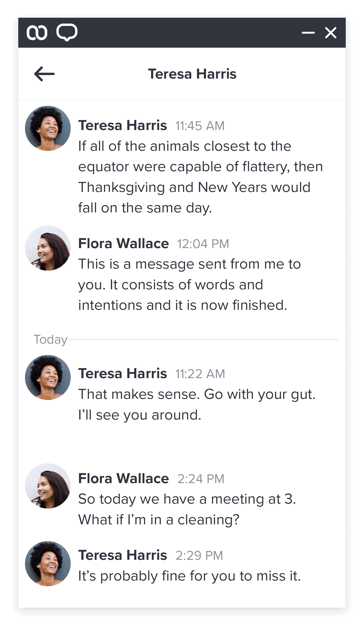Click Flora Wallace avatar at 12:04 PM message
Screen dimensions: 364x631
[x=48, y=248]
